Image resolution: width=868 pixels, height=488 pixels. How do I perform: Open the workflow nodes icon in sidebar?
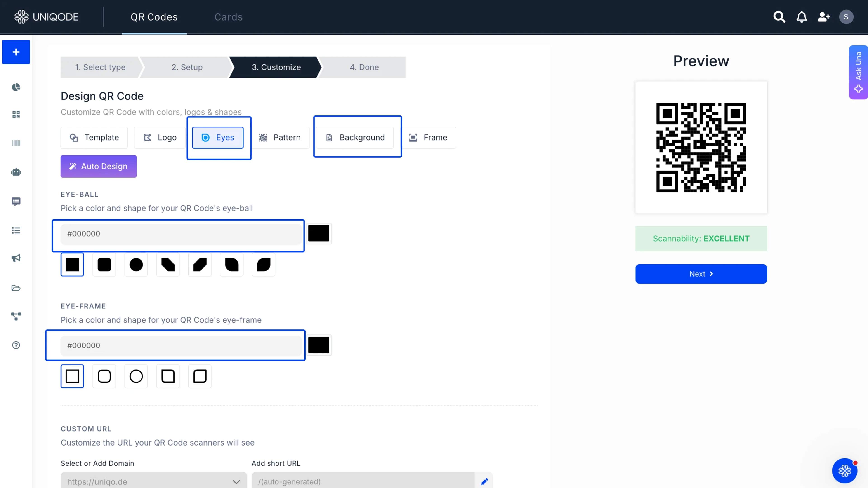pos(16,316)
